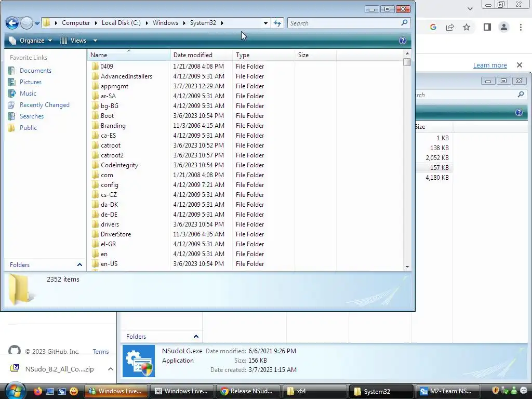This screenshot has height=399, width=532.
Task: Toggle the Chrome side panel icon
Action: [487, 27]
